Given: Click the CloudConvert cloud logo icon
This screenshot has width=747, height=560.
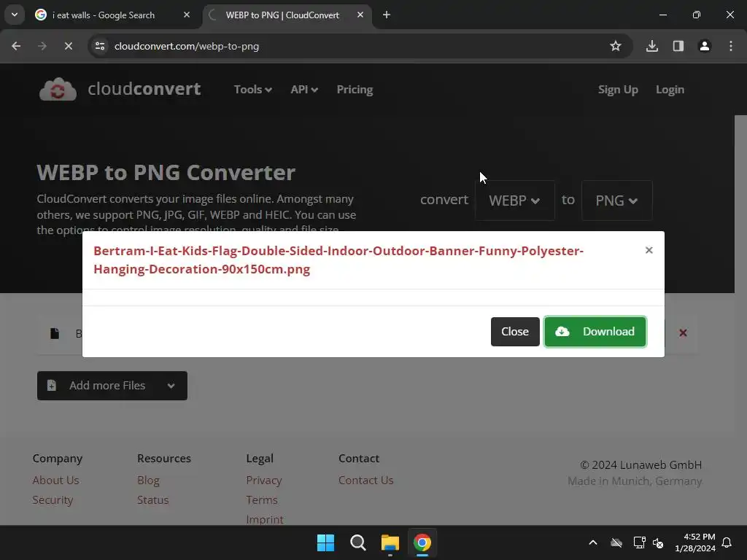Looking at the screenshot, I should coord(58,89).
